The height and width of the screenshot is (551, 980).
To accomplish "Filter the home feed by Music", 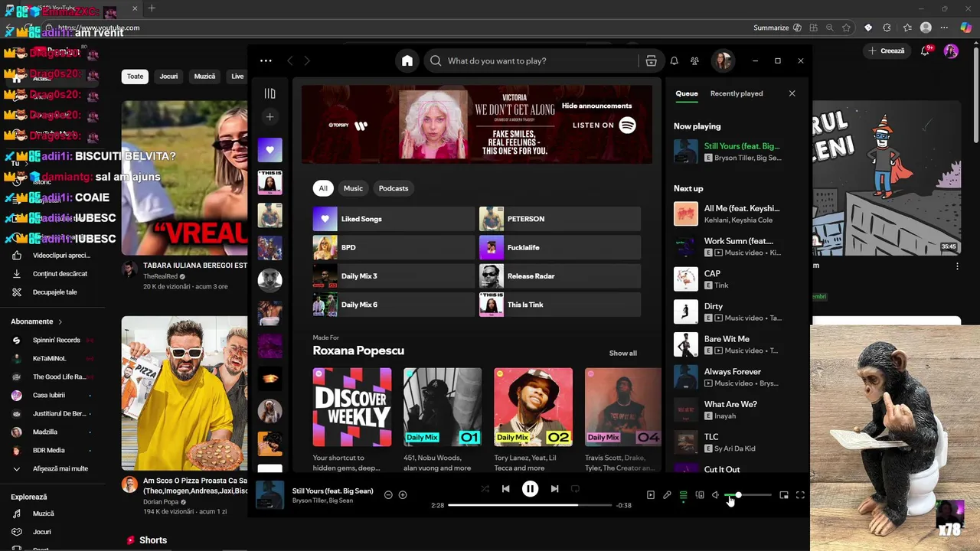I will click(x=353, y=188).
